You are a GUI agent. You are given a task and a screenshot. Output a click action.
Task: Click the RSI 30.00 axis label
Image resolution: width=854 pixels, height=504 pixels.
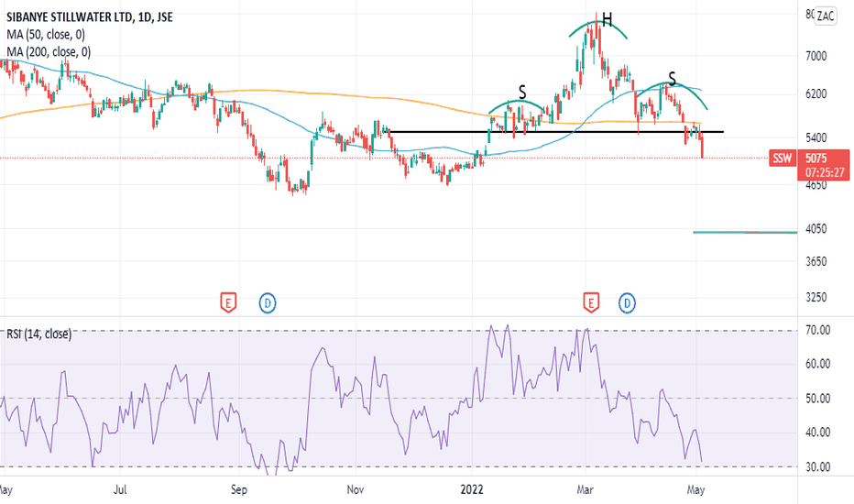(x=817, y=467)
